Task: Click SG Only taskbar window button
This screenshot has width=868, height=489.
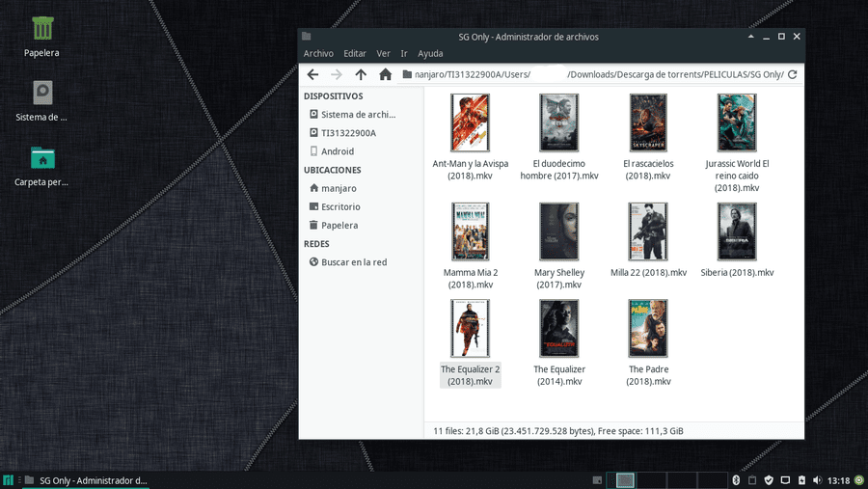Action: click(x=87, y=480)
